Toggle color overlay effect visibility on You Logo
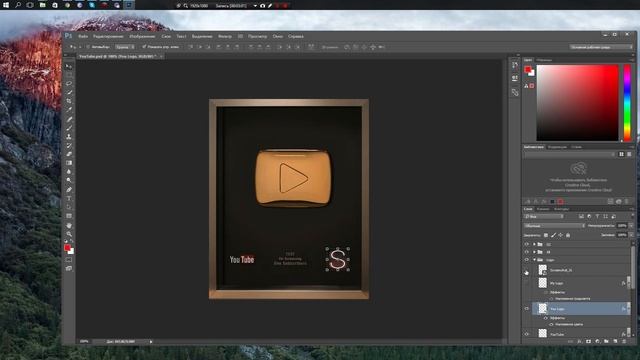 tap(551, 324)
